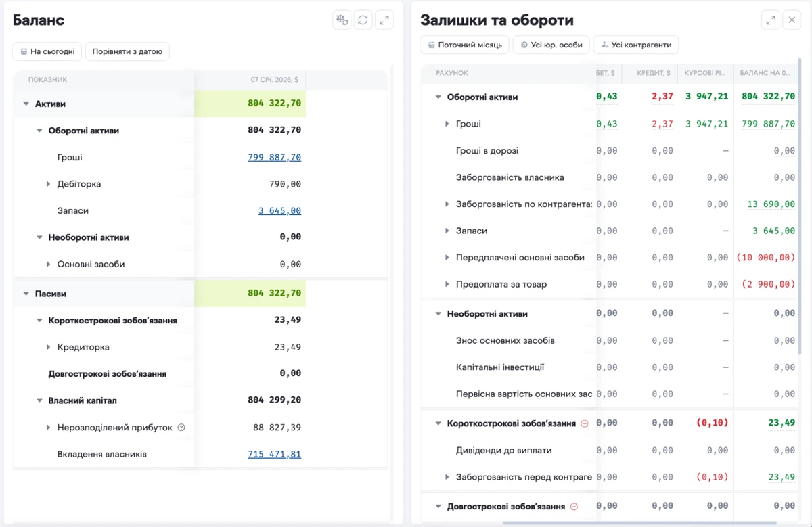Click the balance recalculation scales icon
Image resolution: width=812 pixels, height=527 pixels.
click(342, 20)
